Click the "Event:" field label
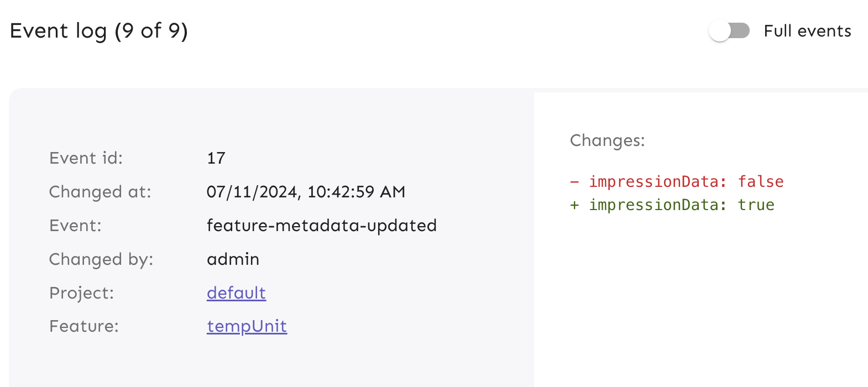This screenshot has height=387, width=868. point(75,226)
